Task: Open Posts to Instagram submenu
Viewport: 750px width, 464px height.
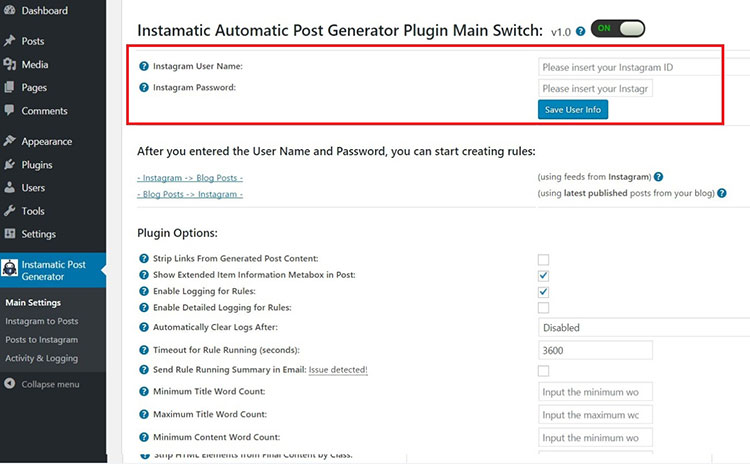Action: tap(42, 340)
